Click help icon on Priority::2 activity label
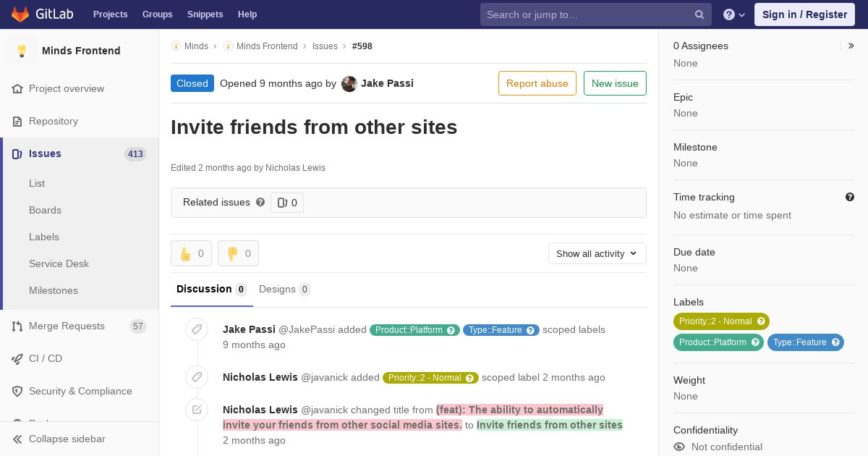Image resolution: width=868 pixels, height=456 pixels. [x=470, y=378]
